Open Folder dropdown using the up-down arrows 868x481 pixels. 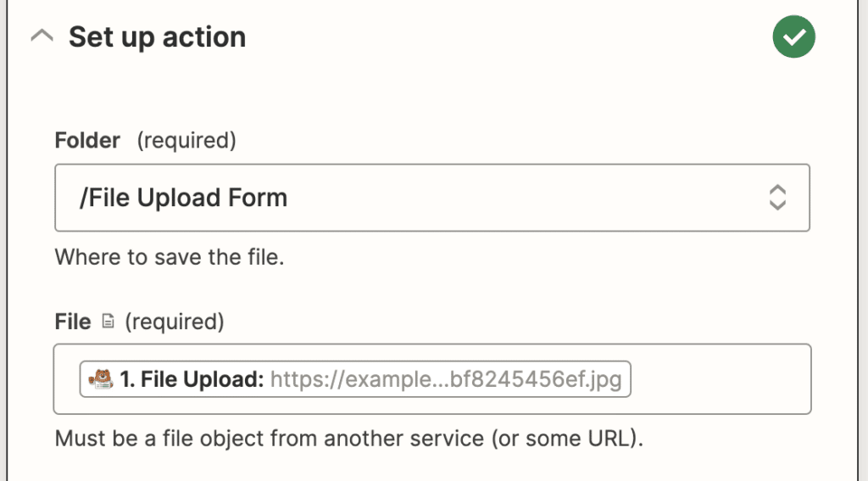coord(776,198)
